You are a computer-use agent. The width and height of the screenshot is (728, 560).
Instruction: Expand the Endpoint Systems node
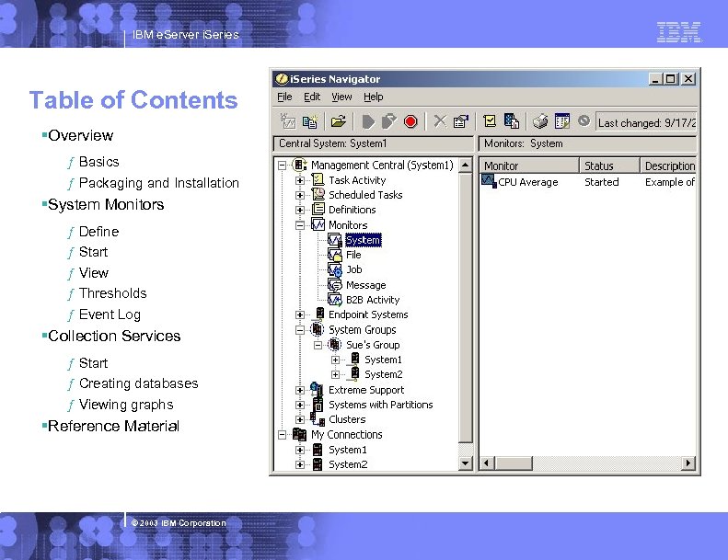point(300,315)
